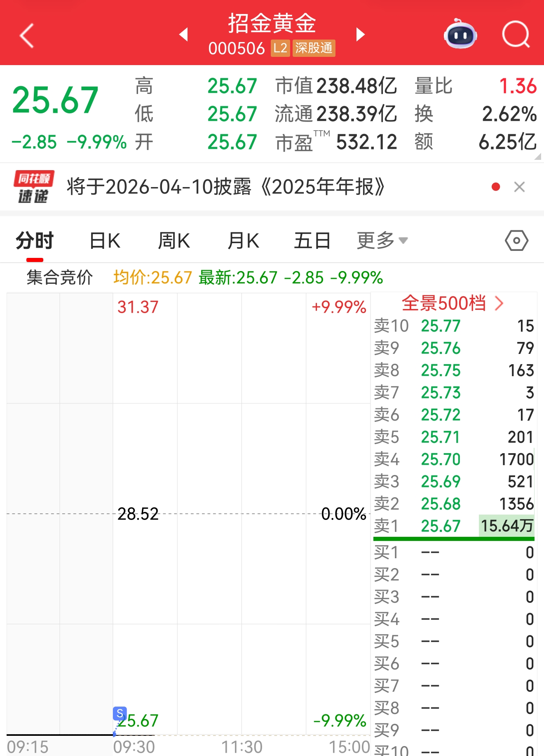544x756 pixels.
Task: Select the 买1 order row
Action: [454, 552]
